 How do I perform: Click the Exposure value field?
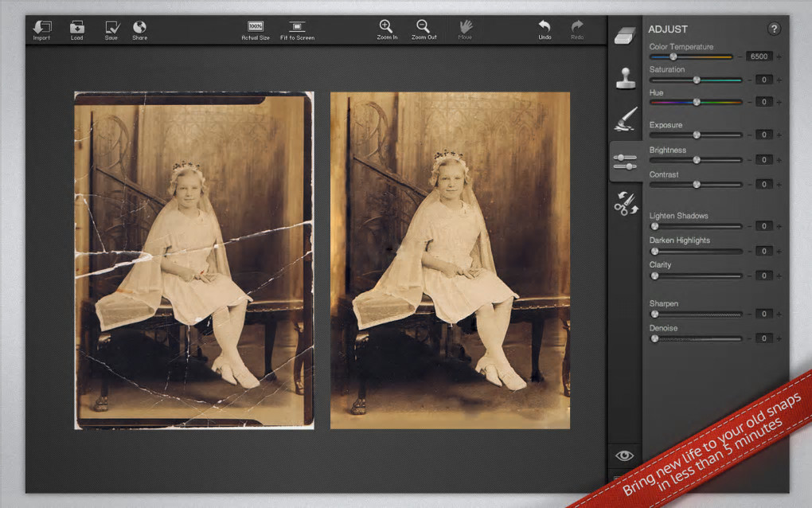[x=764, y=135]
